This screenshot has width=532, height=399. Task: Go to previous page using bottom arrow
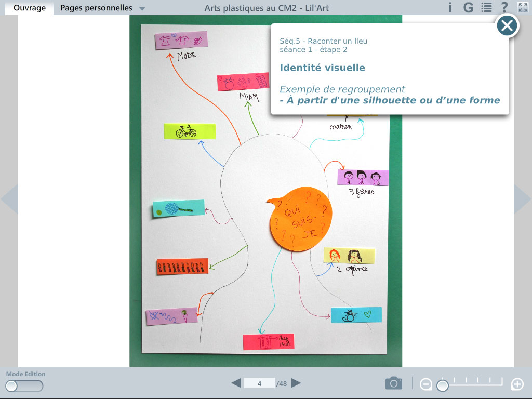tap(236, 383)
